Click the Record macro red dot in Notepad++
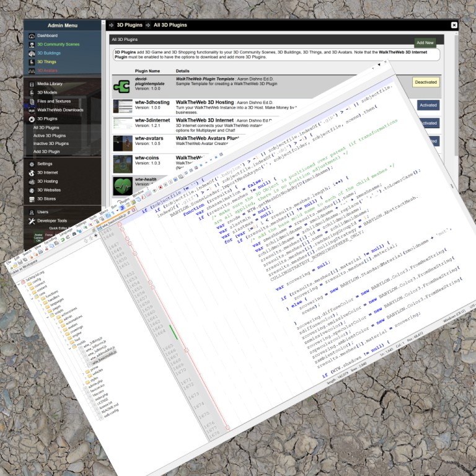This screenshot has height=476, width=476. click(x=160, y=187)
